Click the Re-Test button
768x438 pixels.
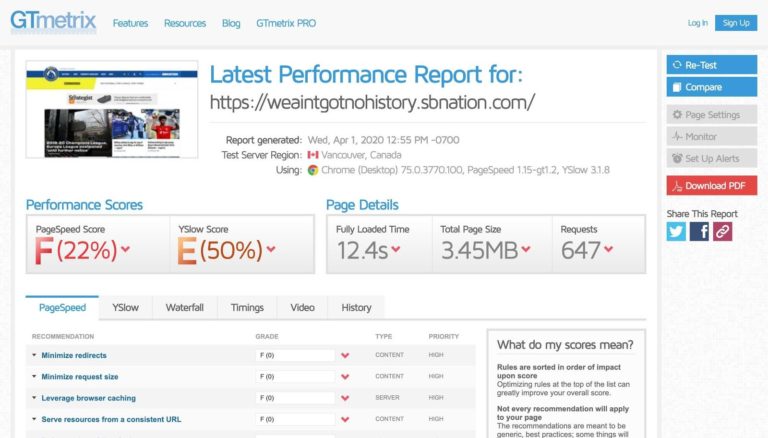(712, 65)
